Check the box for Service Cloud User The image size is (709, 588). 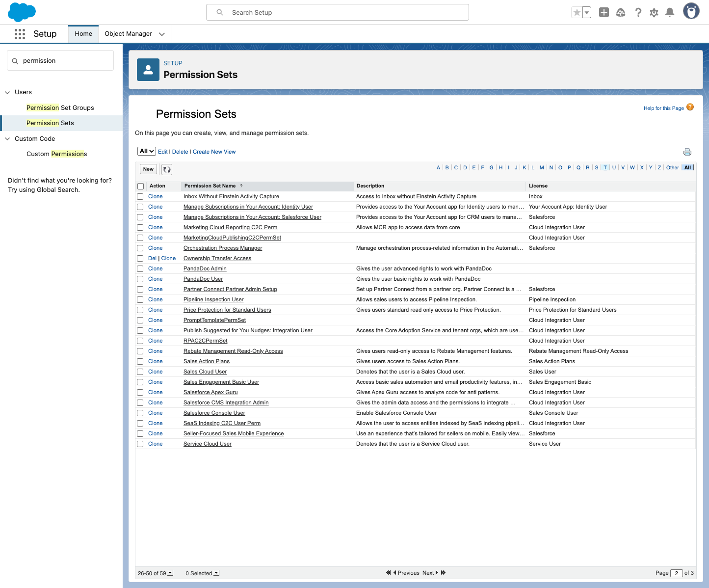[140, 444]
